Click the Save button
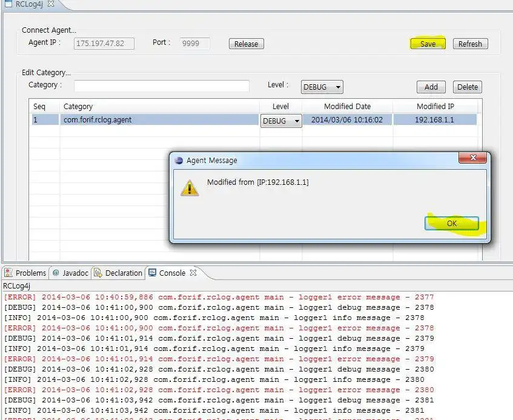The image size is (513, 420). click(428, 44)
